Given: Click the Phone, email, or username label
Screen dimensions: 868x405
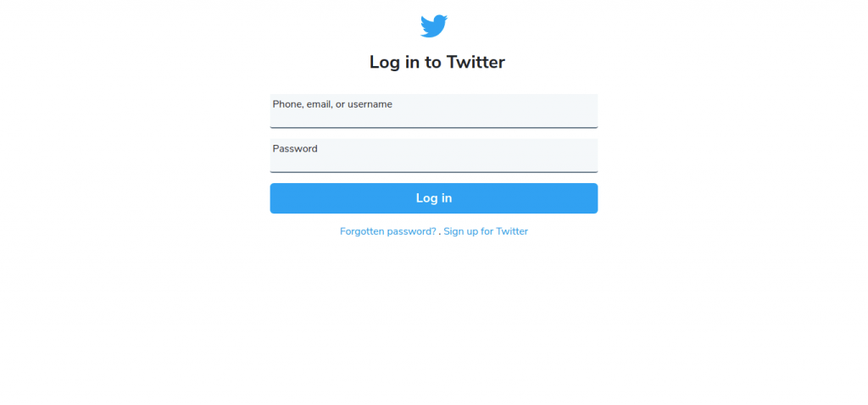Looking at the screenshot, I should coord(332,104).
